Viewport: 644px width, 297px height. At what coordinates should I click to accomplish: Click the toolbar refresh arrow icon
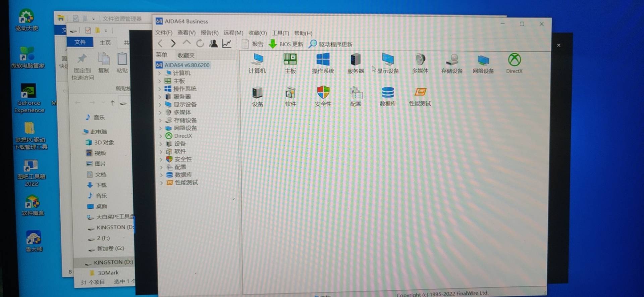click(x=200, y=44)
